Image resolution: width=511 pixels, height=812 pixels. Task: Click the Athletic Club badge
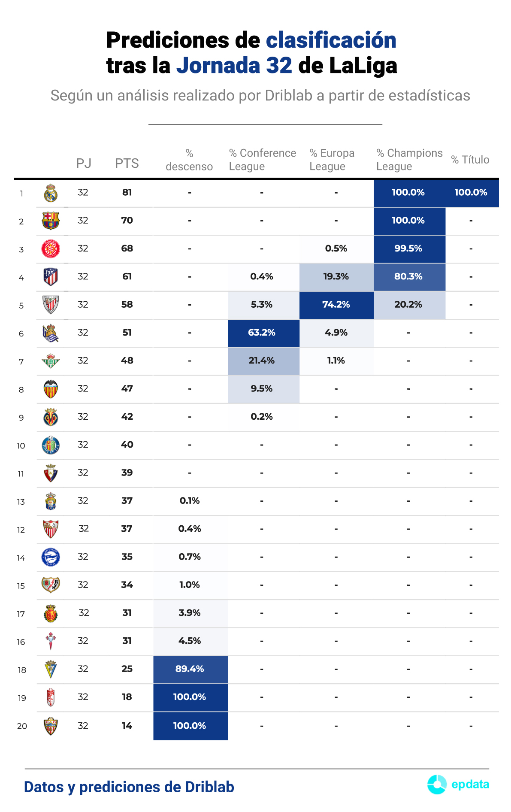coord(51,305)
